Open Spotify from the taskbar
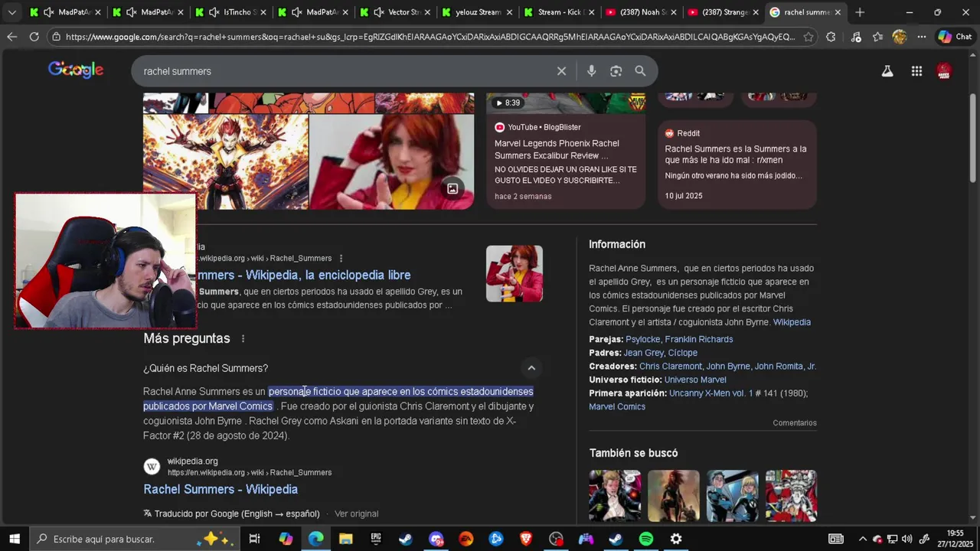Image resolution: width=980 pixels, height=551 pixels. coord(645,539)
